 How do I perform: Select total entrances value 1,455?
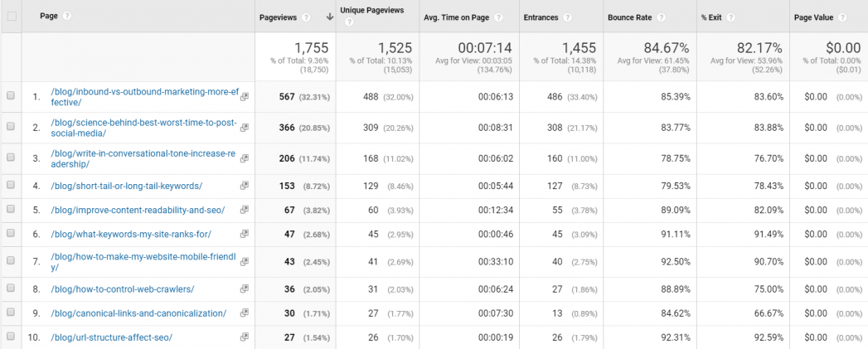pyautogui.click(x=579, y=47)
